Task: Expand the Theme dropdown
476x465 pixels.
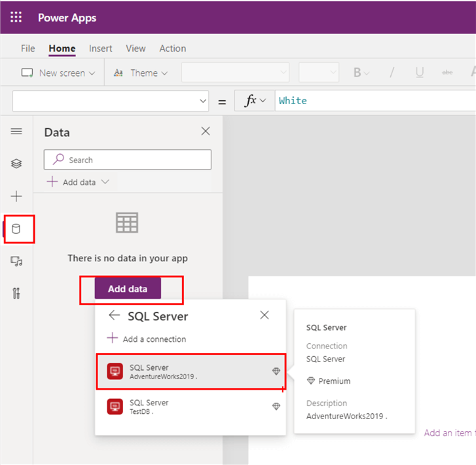Action: 164,73
